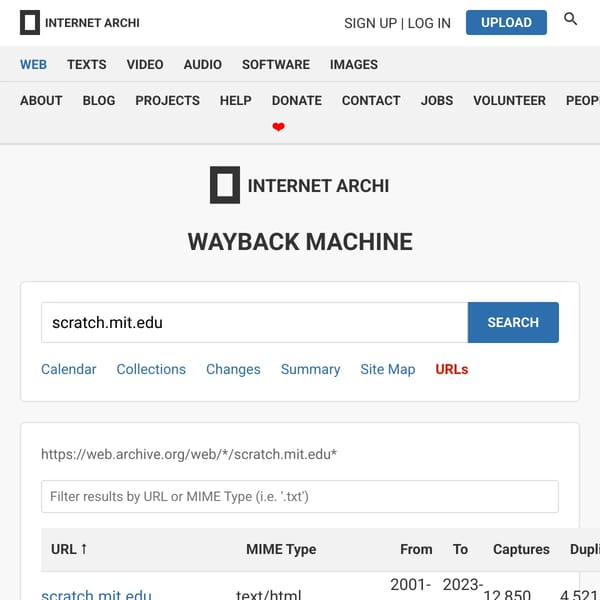
Task: Select the Software tab
Action: (x=276, y=64)
